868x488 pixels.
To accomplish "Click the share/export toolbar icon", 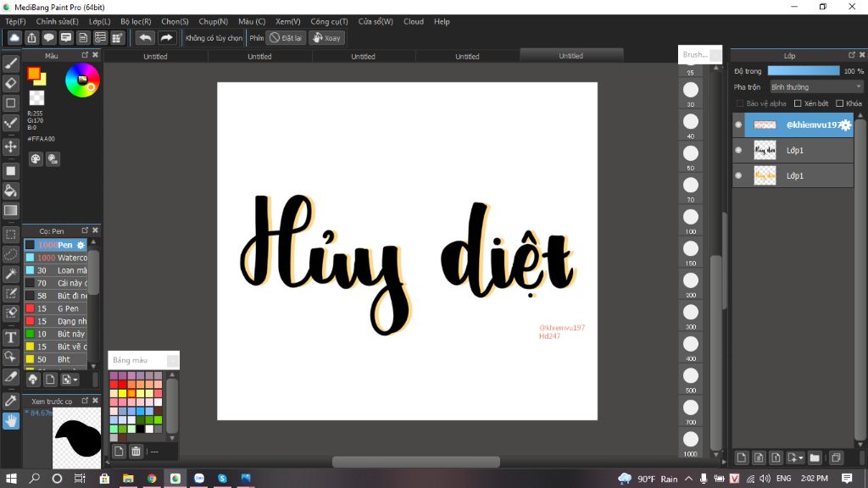I will pos(31,37).
